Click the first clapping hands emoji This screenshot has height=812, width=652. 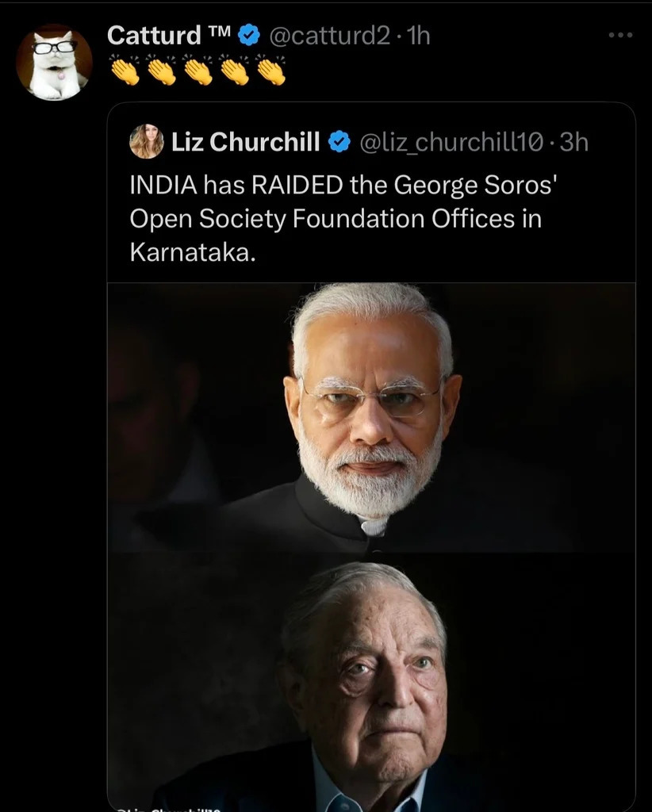124,71
